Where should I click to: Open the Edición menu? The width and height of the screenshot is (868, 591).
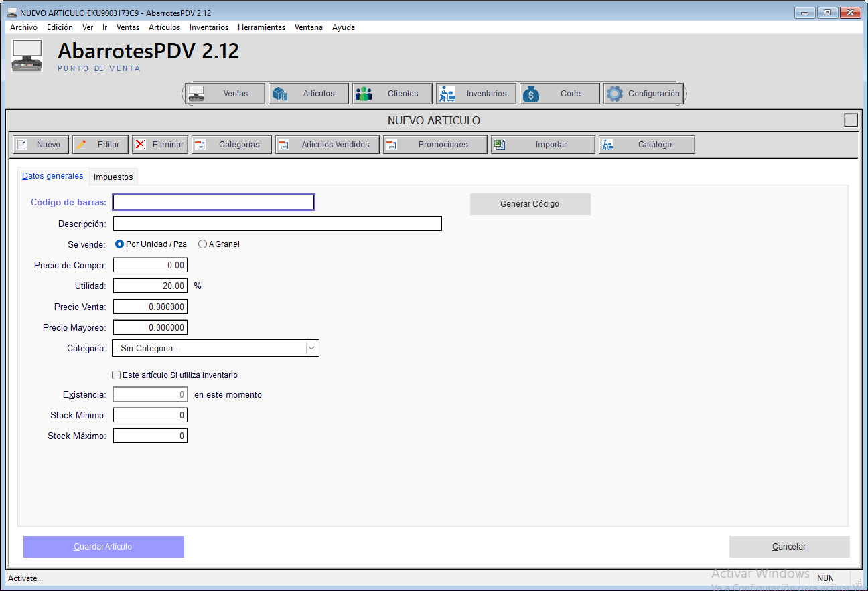tap(60, 27)
